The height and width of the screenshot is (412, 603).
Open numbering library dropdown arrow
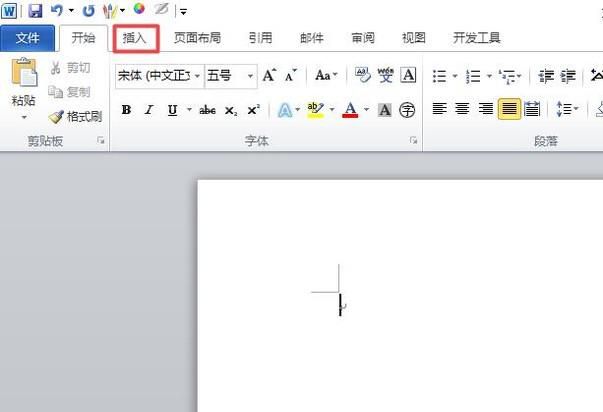coord(490,76)
